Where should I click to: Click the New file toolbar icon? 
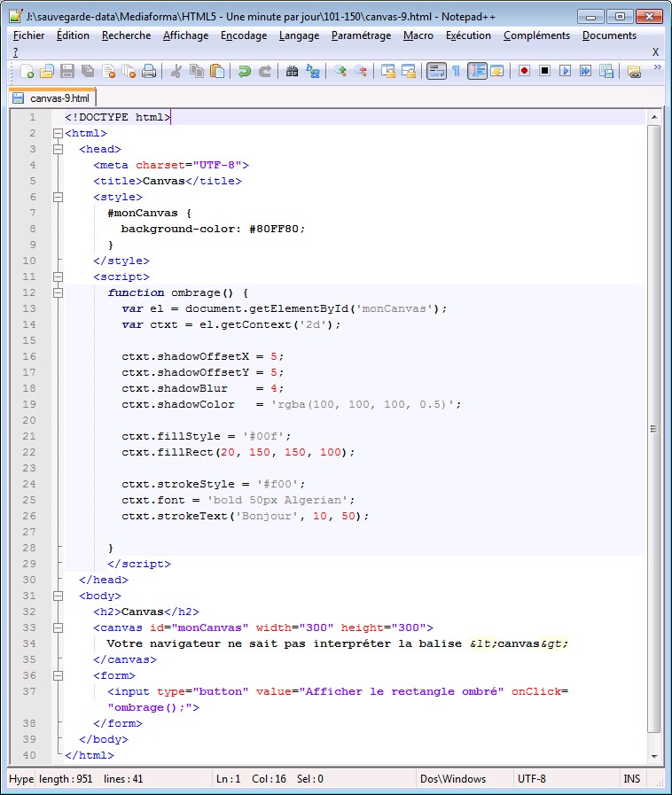coord(27,72)
